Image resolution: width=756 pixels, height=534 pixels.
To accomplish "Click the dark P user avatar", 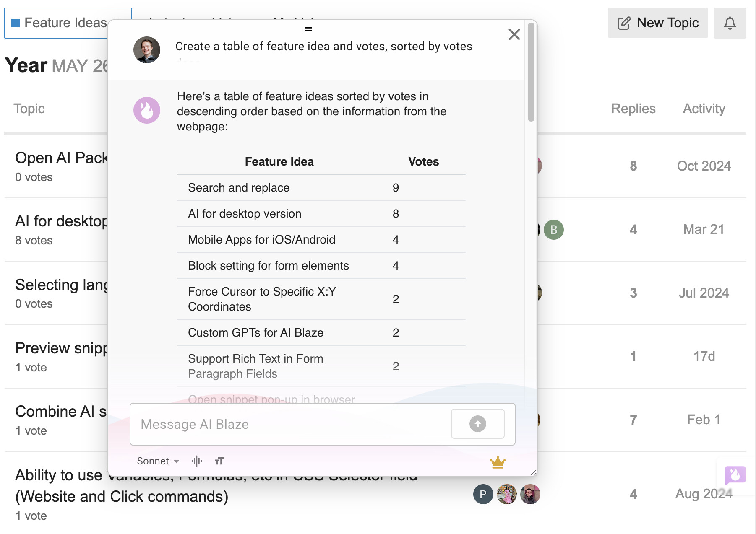I will pos(483,494).
